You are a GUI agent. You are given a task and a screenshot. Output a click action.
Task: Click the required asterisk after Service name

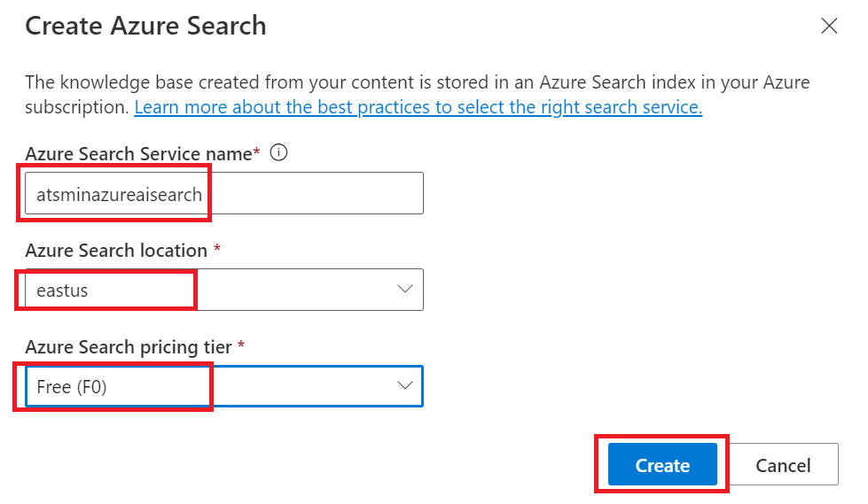tap(256, 151)
